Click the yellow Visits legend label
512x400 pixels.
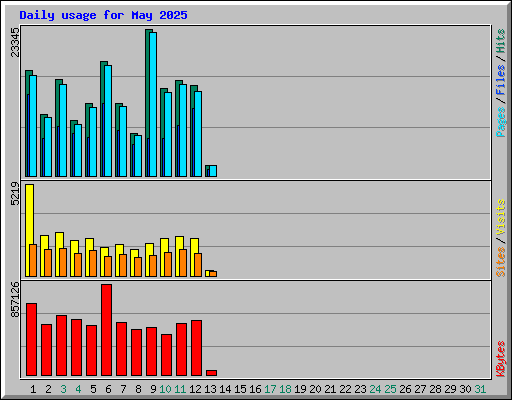point(501,218)
